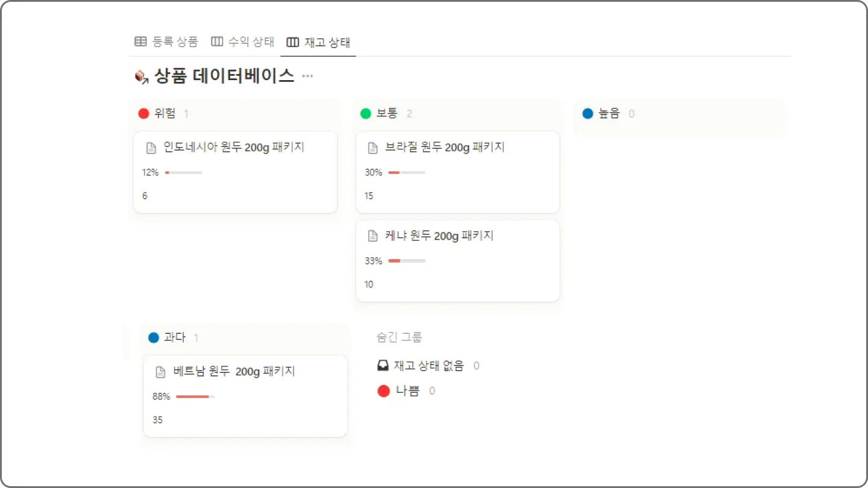Switch to the 등록 상품 tab
Viewport: 868px width, 488px height.
click(166, 42)
